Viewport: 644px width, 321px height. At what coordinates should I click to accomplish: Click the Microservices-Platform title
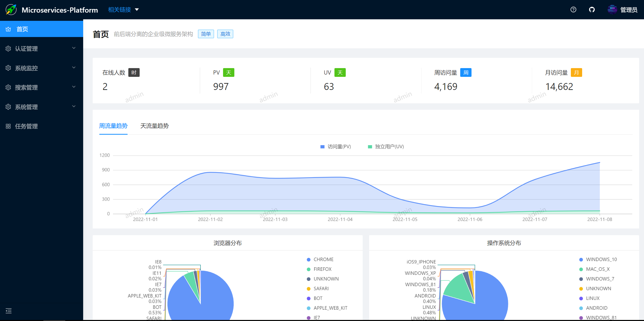[x=60, y=10]
